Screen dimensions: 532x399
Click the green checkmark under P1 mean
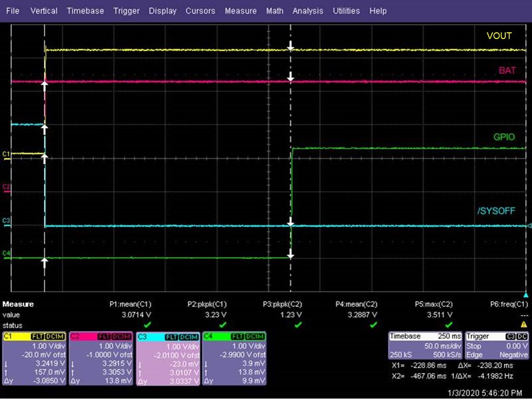(x=147, y=324)
